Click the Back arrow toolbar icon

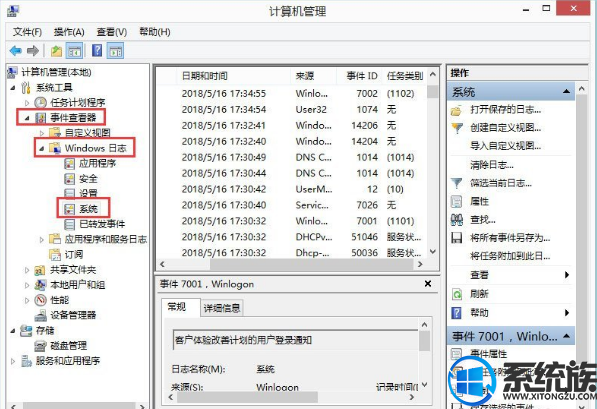[x=16, y=51]
